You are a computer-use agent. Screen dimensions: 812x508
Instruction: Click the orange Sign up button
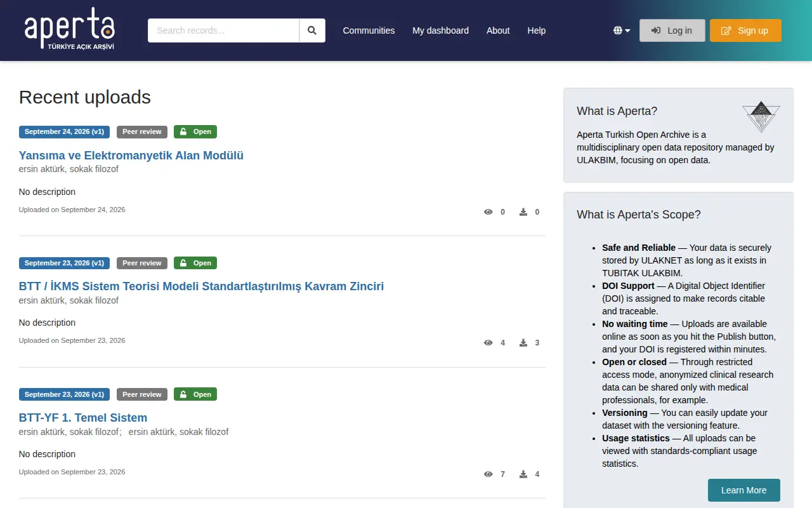745,30
